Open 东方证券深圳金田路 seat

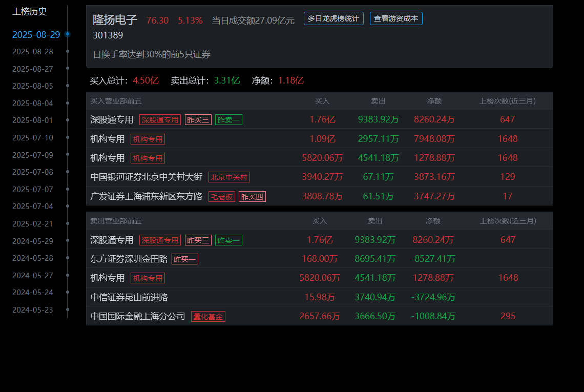point(129,259)
